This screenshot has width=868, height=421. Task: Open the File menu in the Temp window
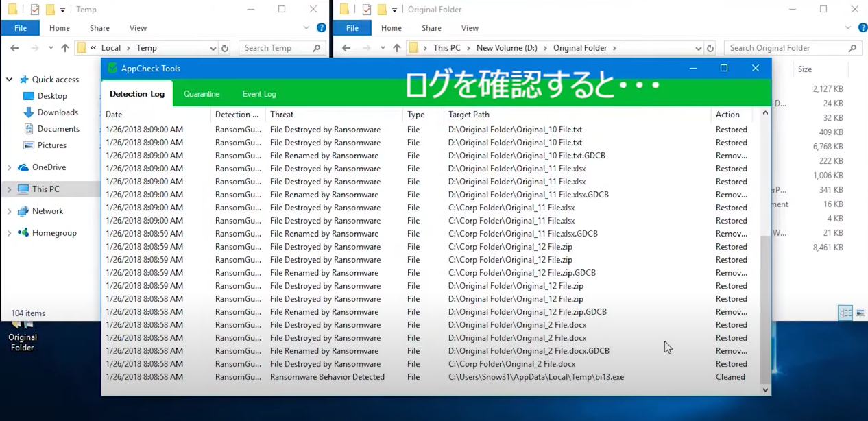[20, 27]
